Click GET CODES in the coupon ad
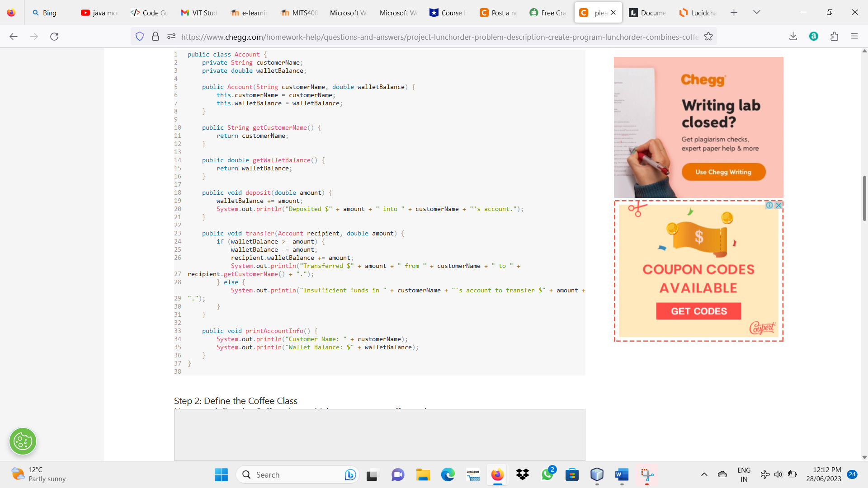 pyautogui.click(x=698, y=311)
